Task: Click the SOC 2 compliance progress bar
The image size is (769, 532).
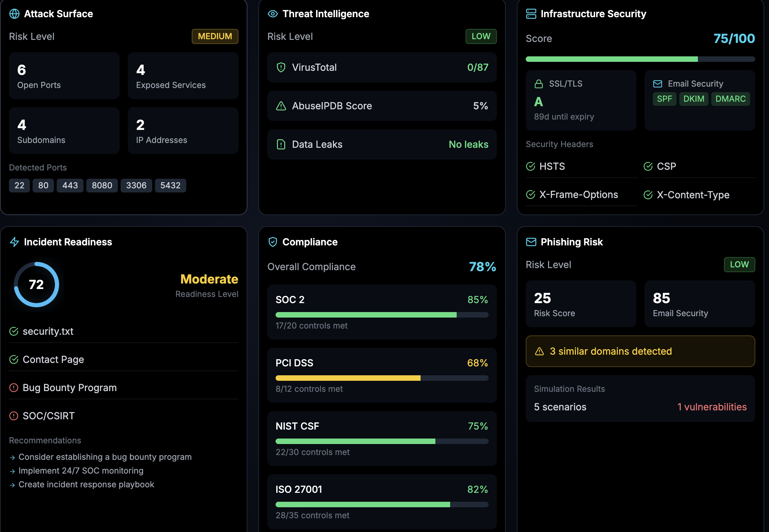Action: coord(381,314)
